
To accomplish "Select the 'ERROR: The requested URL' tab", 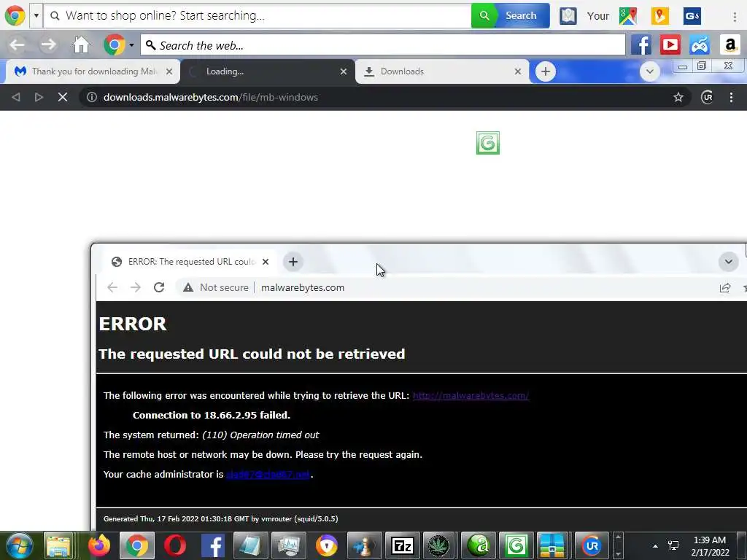I will [188, 262].
